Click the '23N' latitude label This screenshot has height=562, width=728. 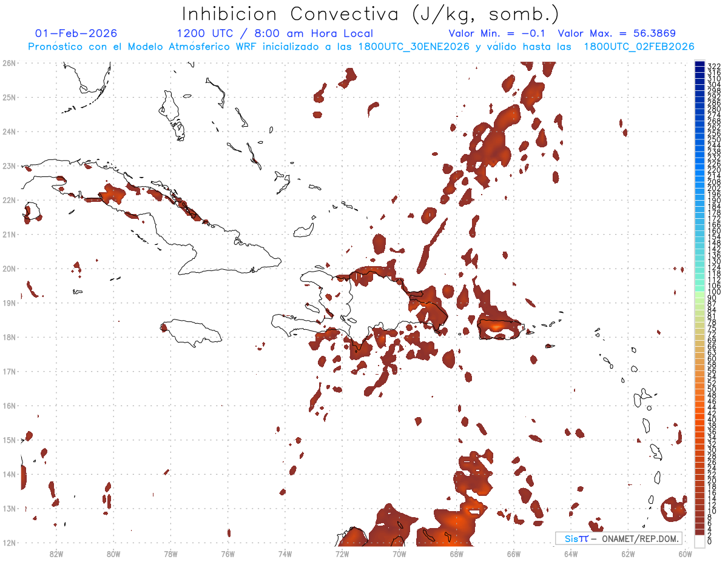[x=8, y=166]
